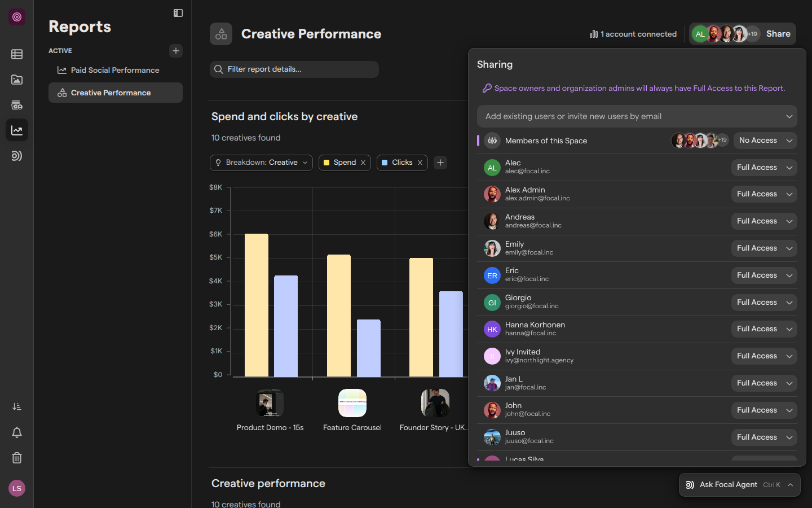Open the Reports chart sidebar icon
Image resolution: width=812 pixels, height=508 pixels.
(x=17, y=130)
